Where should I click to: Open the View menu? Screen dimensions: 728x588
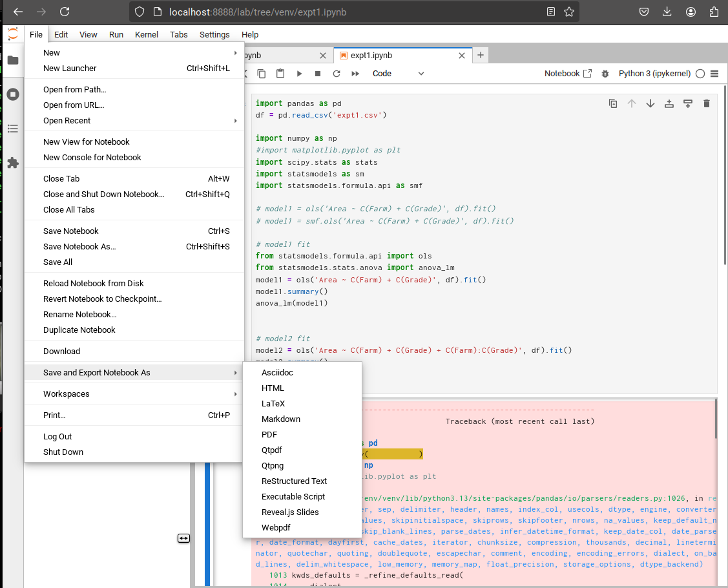pos(88,34)
